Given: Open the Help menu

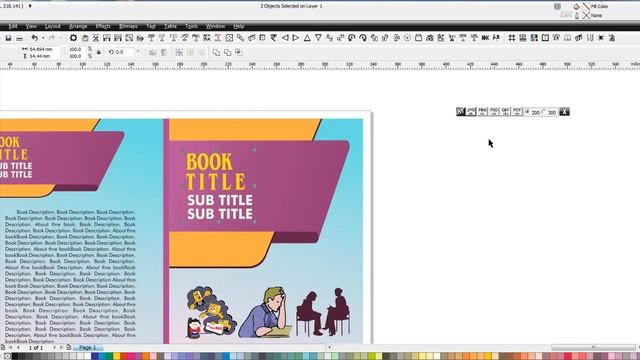Looking at the screenshot, I should [x=239, y=26].
